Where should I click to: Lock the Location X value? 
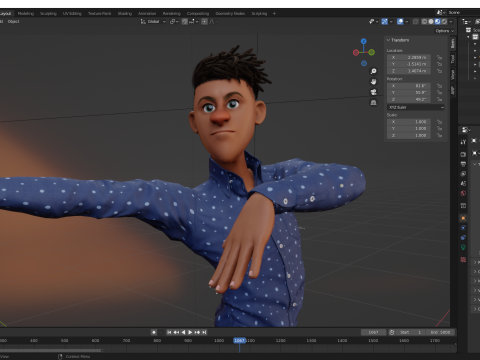pyautogui.click(x=439, y=57)
